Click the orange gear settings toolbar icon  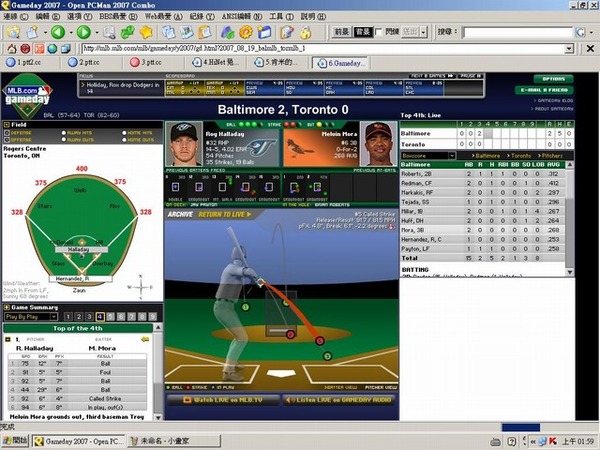tap(246, 33)
